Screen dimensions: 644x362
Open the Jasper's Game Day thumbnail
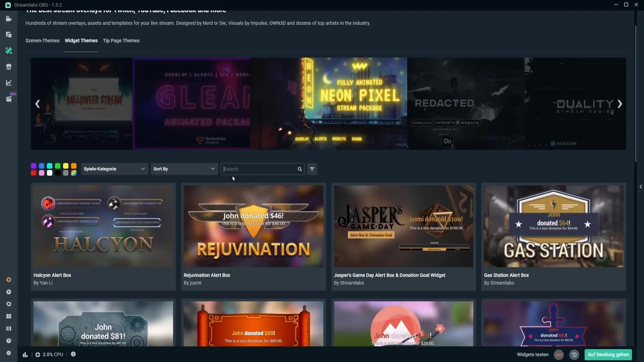[x=404, y=226]
